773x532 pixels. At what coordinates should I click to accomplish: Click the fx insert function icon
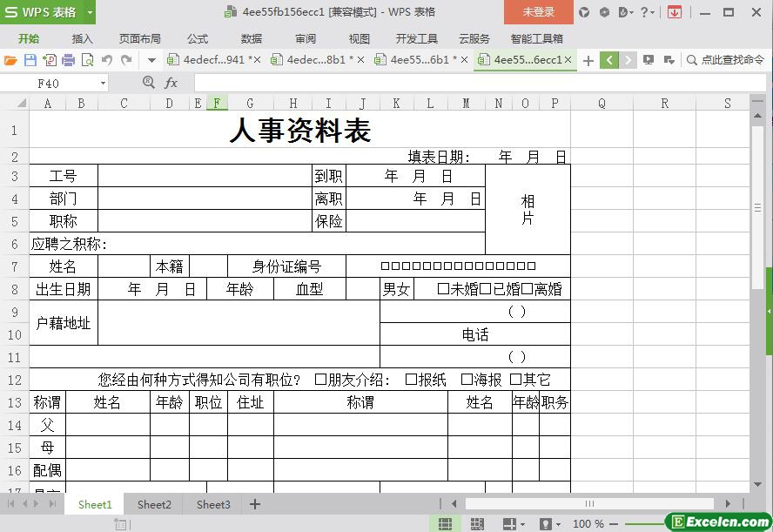tap(171, 83)
